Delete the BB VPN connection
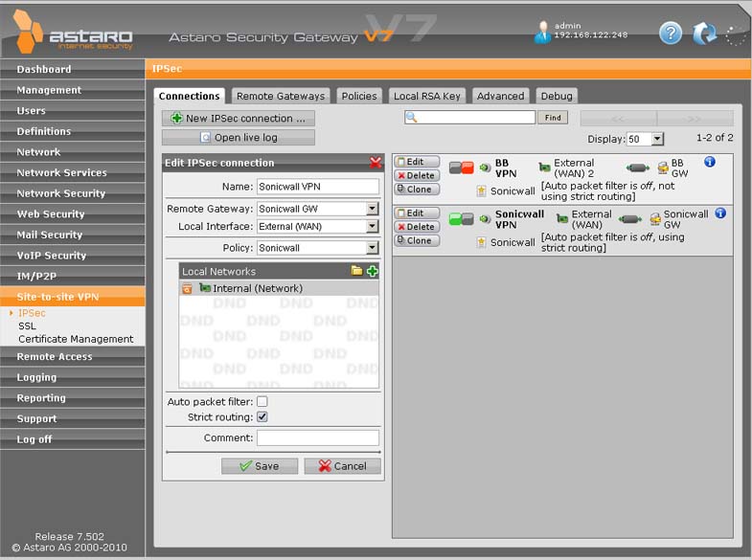752x560 pixels. (x=417, y=175)
